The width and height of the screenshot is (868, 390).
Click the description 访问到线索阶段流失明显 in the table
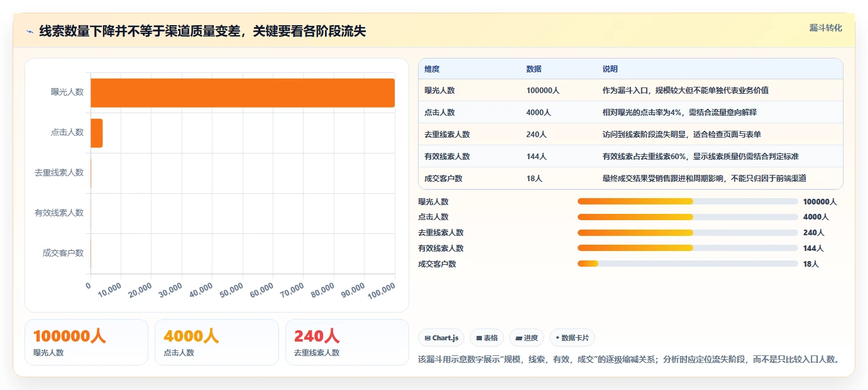click(682, 134)
